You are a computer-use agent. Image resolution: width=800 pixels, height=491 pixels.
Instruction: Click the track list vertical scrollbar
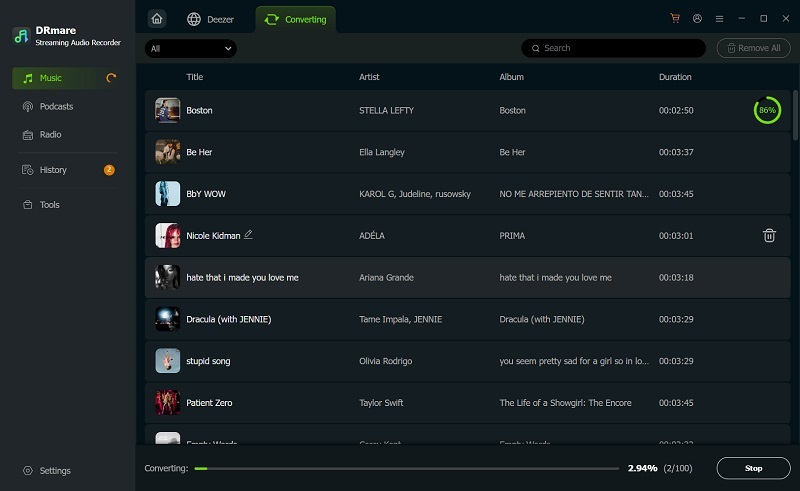point(794,115)
